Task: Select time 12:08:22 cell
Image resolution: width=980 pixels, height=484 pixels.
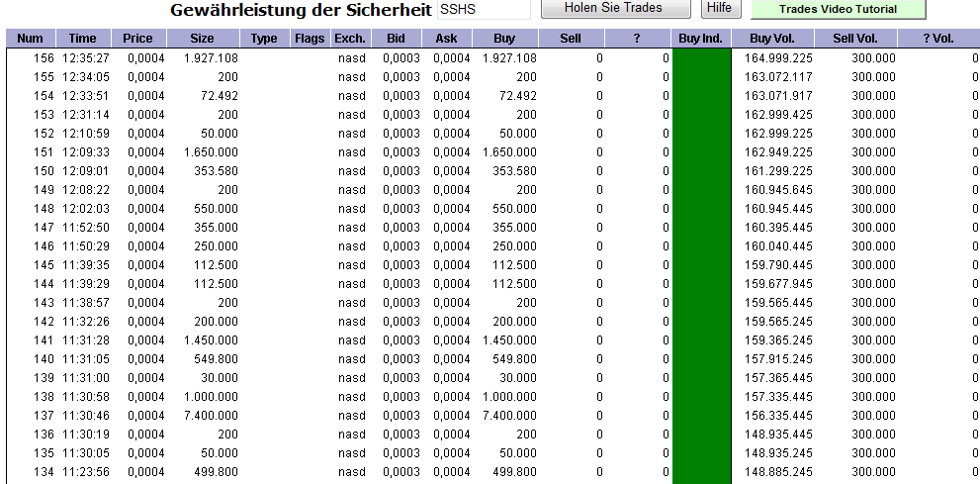Action: (86, 189)
